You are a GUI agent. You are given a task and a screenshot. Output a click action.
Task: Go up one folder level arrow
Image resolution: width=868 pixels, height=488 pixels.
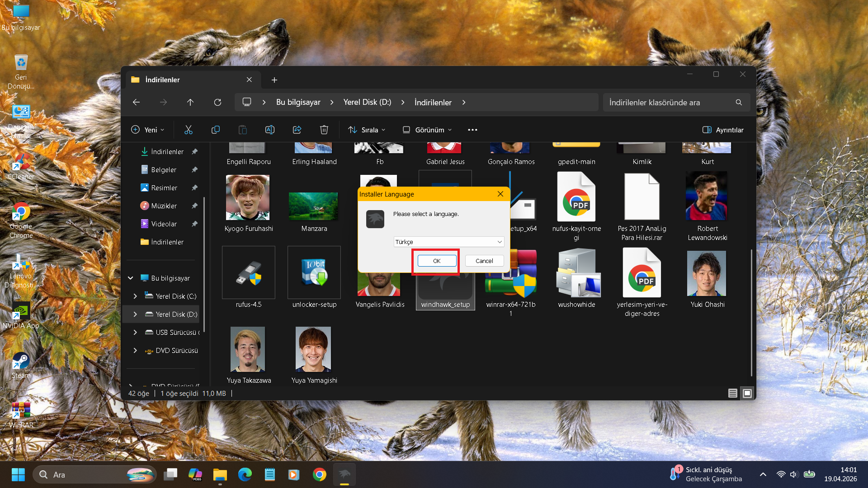click(x=190, y=103)
